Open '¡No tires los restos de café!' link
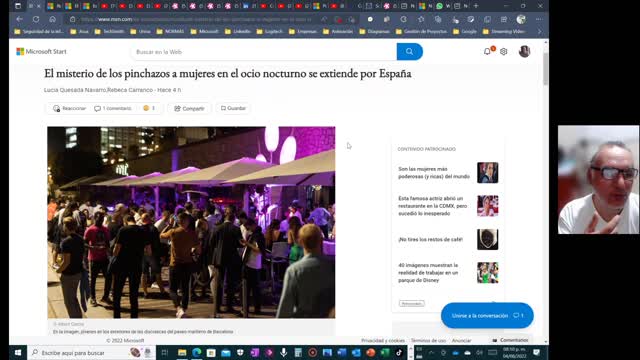 [431, 239]
